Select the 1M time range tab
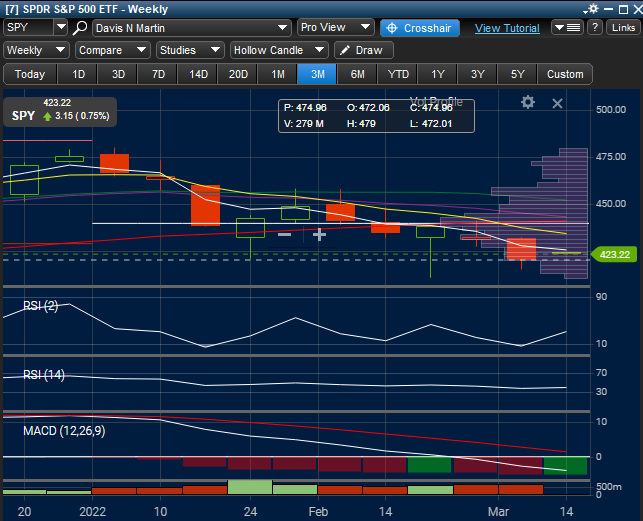Image resolution: width=643 pixels, height=521 pixels. point(278,74)
